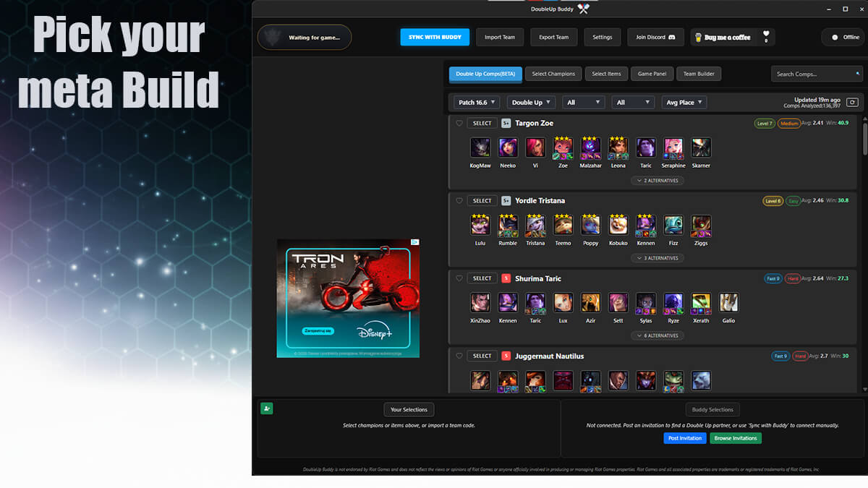Expand 3 Alternatives under Yordle Tristana
868x488 pixels.
pos(658,258)
